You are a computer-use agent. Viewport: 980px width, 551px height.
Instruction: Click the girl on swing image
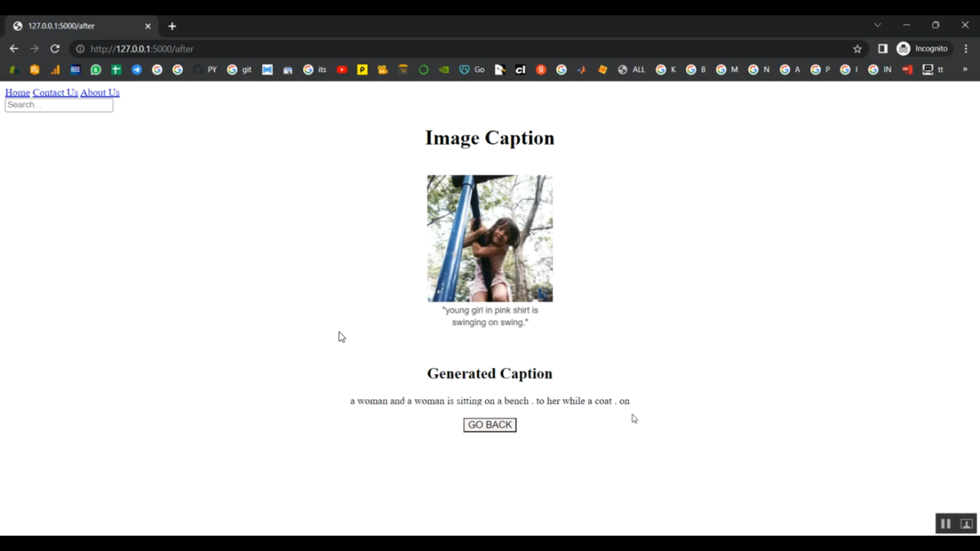490,238
